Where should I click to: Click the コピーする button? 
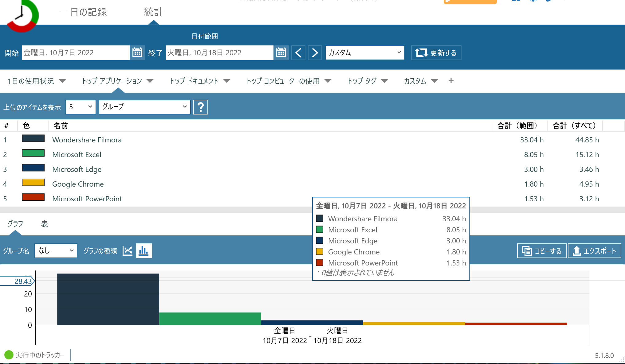541,251
